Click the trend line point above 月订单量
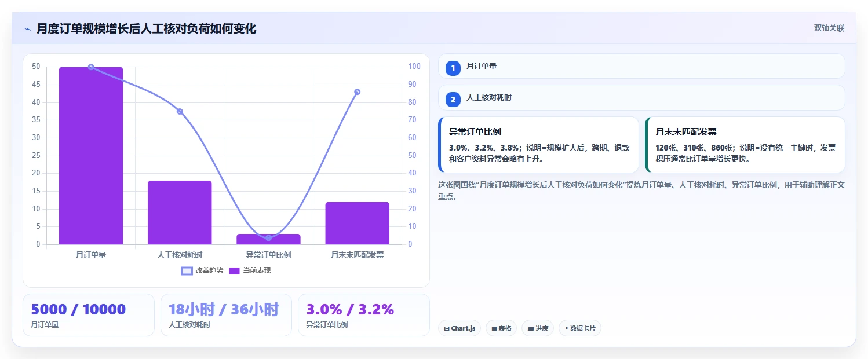Screen dimensions: 868x359 [91, 67]
